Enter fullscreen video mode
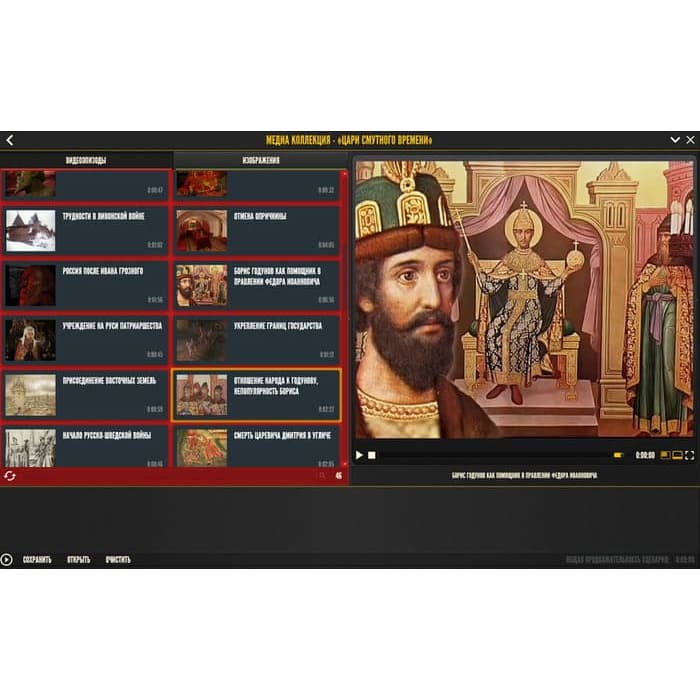 [x=689, y=455]
